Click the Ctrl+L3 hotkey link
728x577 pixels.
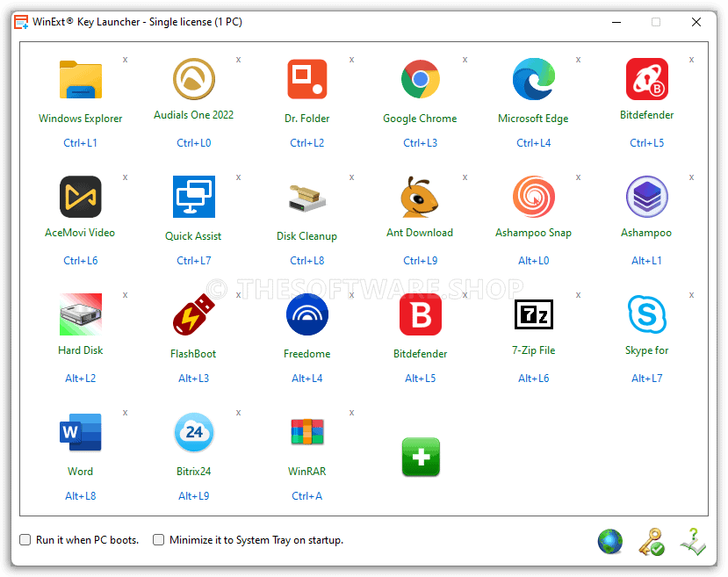[420, 143]
